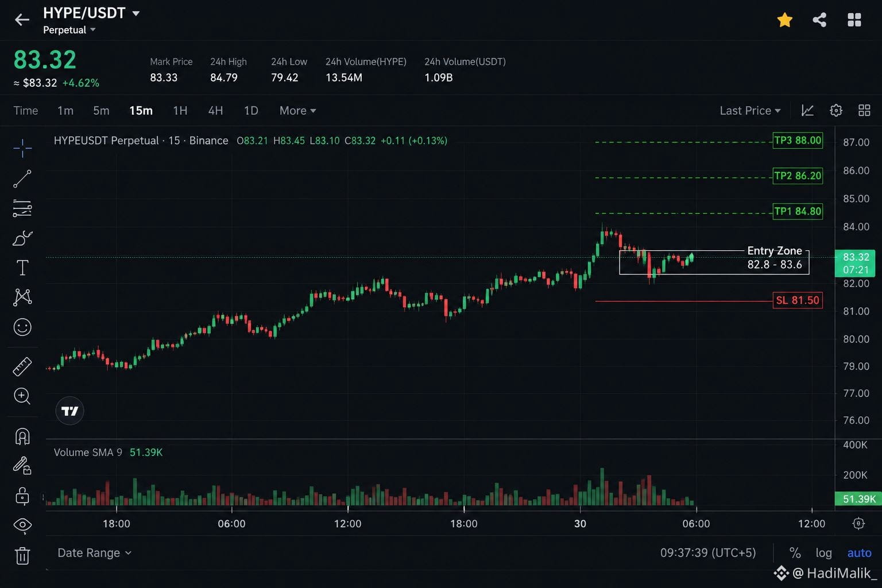Open chart settings gear
Screen dimensions: 882x588
836,110
